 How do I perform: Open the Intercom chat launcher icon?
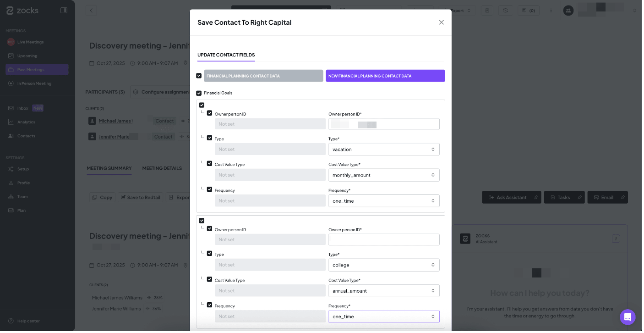627,317
